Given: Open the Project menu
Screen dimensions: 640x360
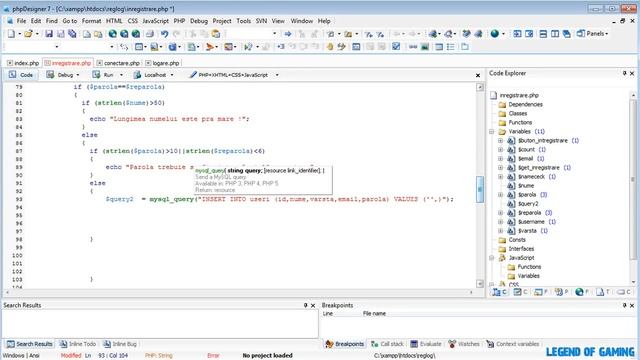Looking at the screenshot, I should tap(222, 21).
